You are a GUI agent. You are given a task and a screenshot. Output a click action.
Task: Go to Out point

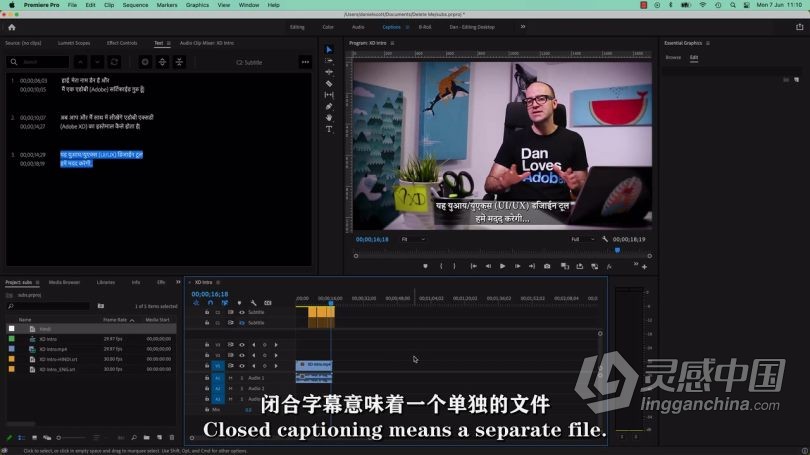[532, 266]
